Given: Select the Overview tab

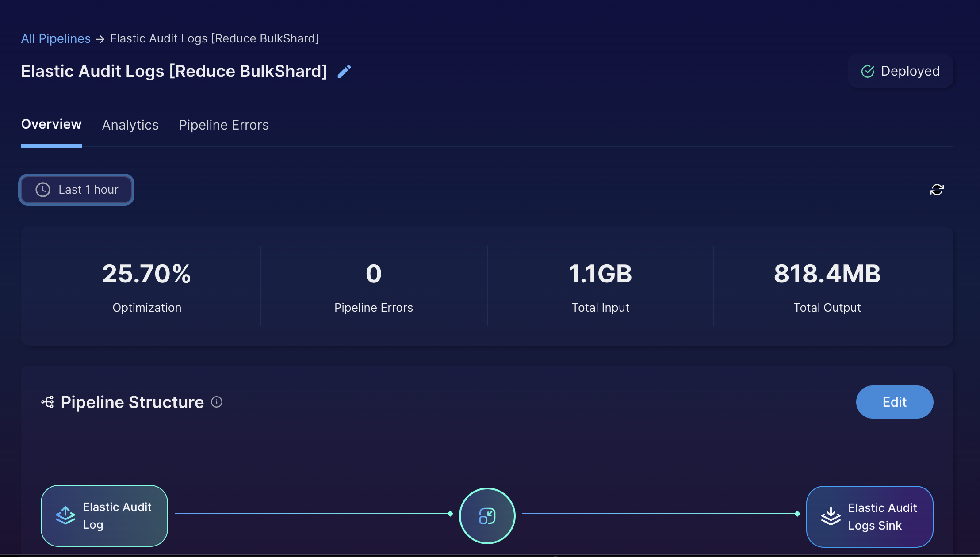Looking at the screenshot, I should 51,125.
